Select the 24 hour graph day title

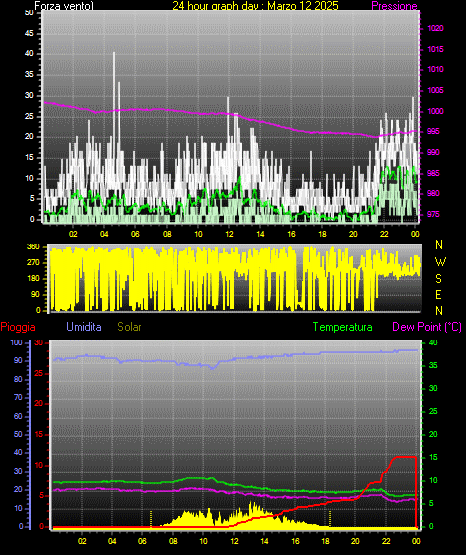255,6
